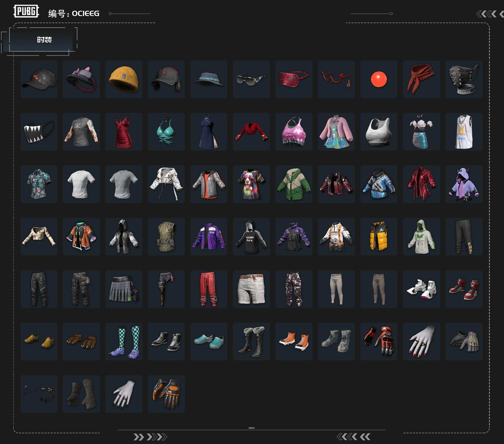The height and width of the screenshot is (444, 504).
Task: Pick the navy qipao dress
Action: pyautogui.click(x=209, y=132)
